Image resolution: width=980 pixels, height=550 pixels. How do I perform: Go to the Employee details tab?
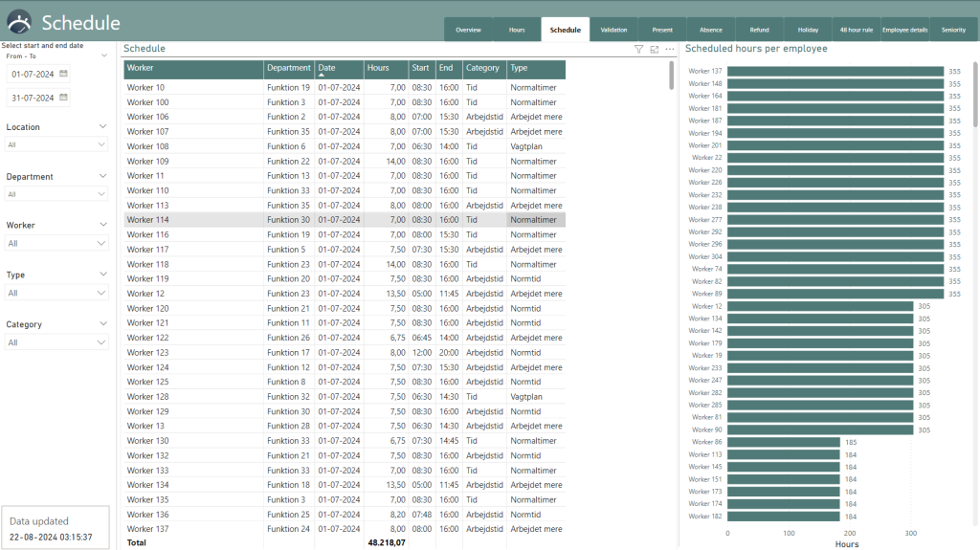[905, 30]
